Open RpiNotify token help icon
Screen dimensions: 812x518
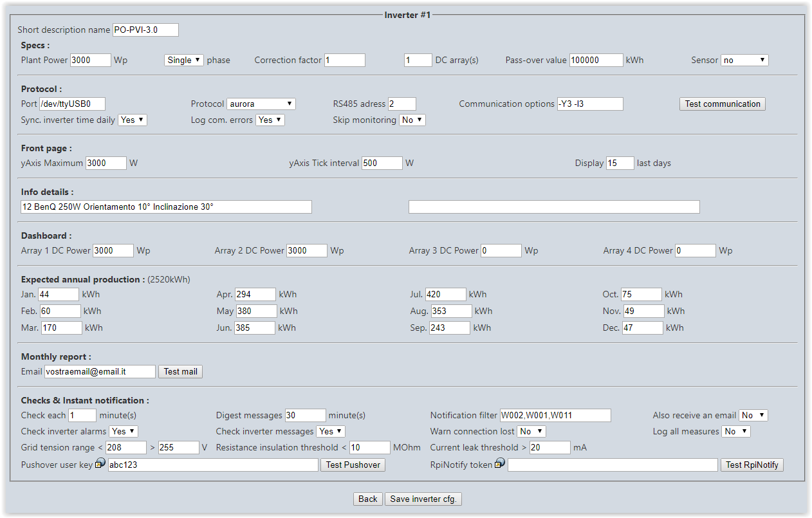point(500,463)
